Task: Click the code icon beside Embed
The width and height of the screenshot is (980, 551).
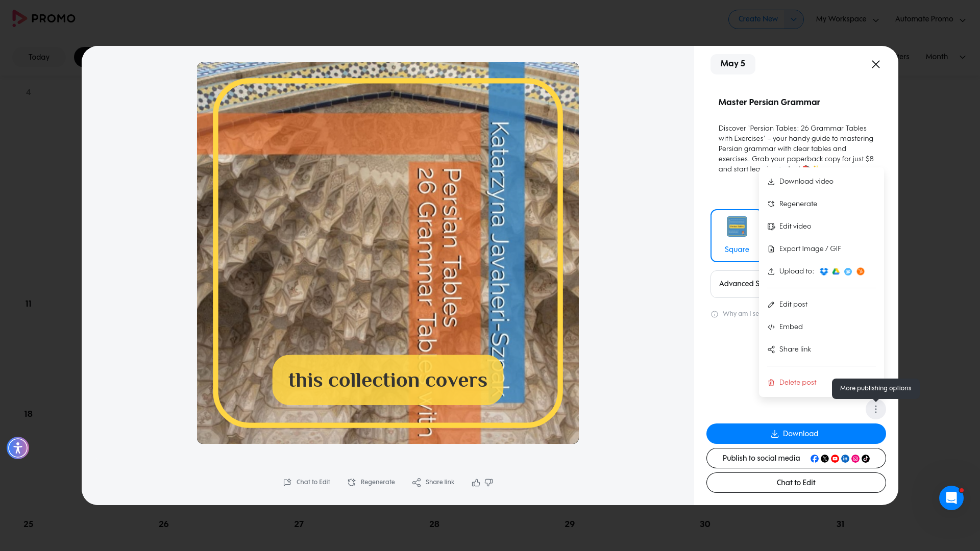Action: [x=771, y=327]
